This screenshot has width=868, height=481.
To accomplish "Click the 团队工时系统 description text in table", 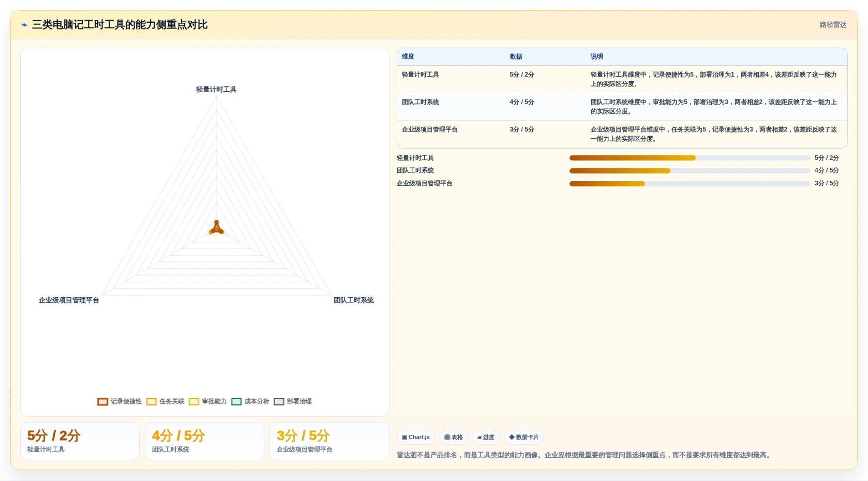I will click(713, 107).
